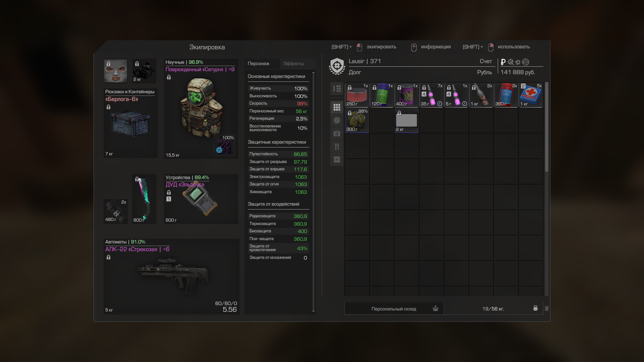This screenshot has width=644, height=362.
Task: Select the blue first aid kit 5x
Action: point(531,95)
